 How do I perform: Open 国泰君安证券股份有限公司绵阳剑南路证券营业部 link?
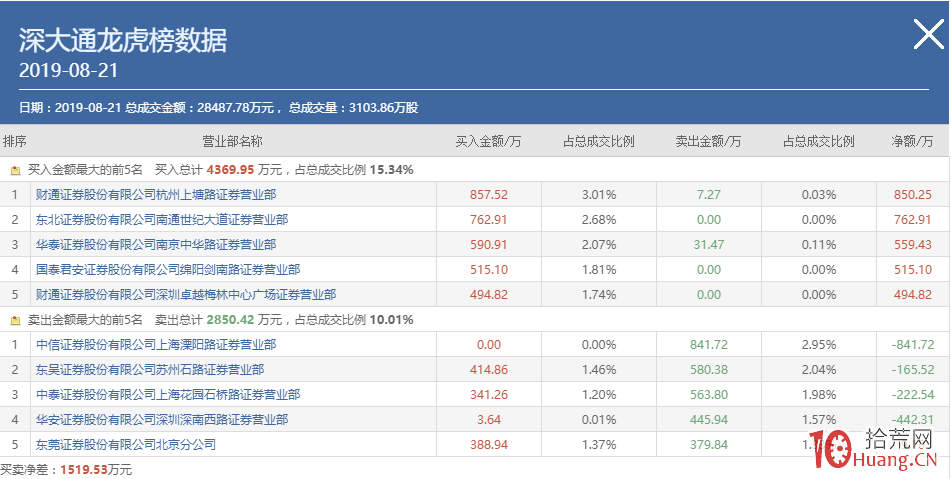(x=168, y=269)
